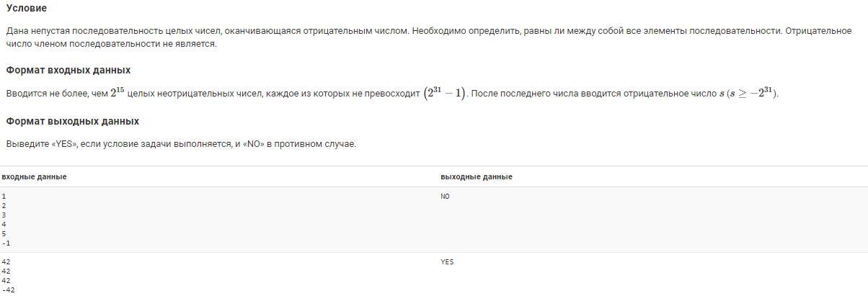Click the (2^31 − 1) formula
868x296 pixels.
coord(445,93)
